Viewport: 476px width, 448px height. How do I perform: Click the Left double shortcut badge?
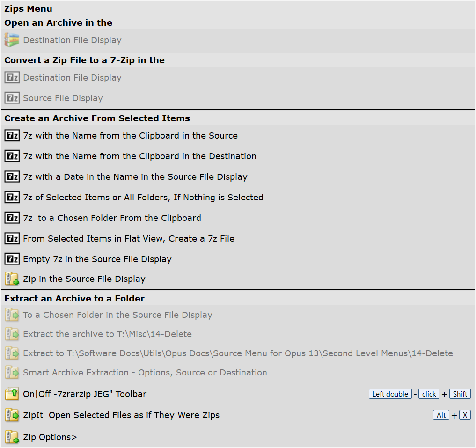pos(390,394)
